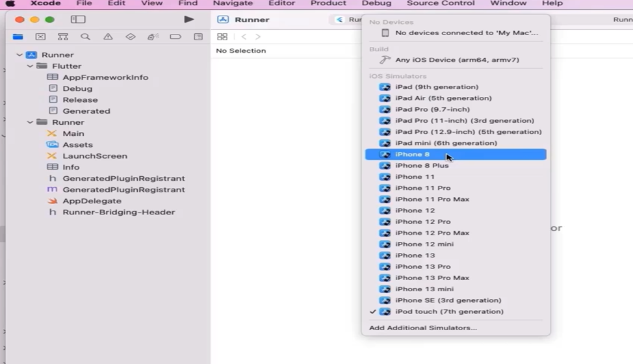Open the Report navigator icon

pos(198,36)
